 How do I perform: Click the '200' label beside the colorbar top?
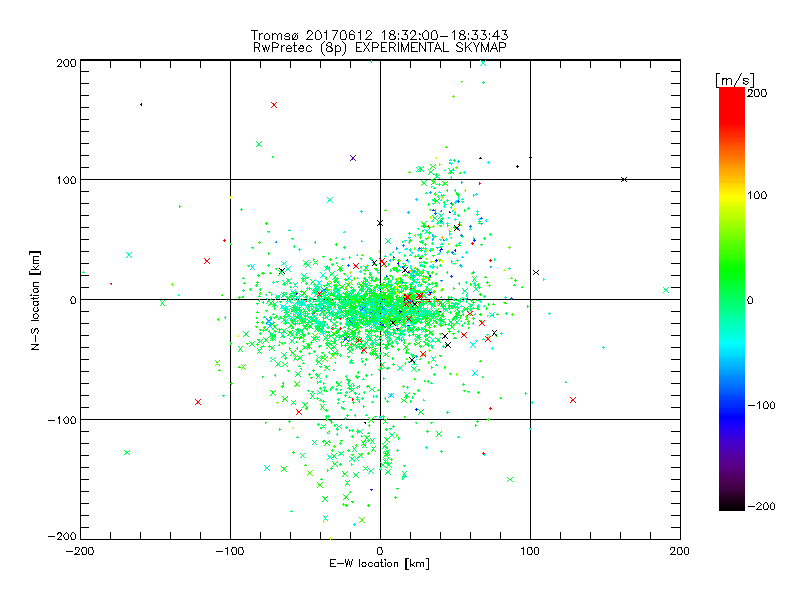coord(757,93)
